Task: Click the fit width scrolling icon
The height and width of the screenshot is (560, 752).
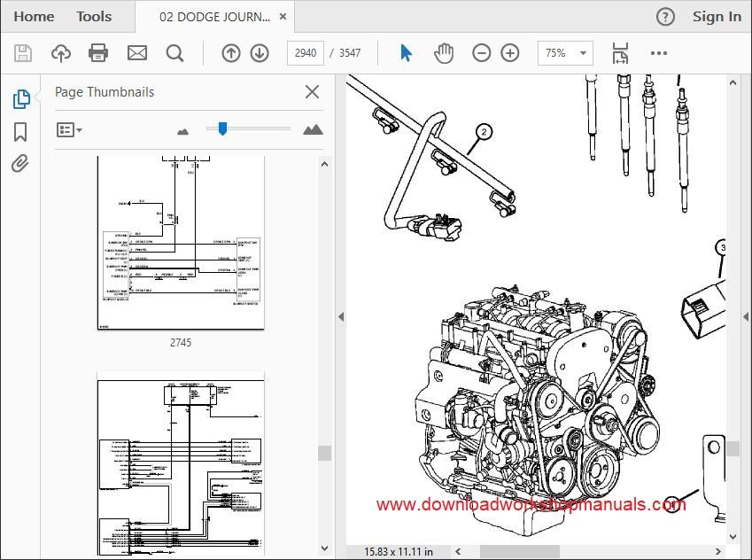Action: click(x=620, y=53)
